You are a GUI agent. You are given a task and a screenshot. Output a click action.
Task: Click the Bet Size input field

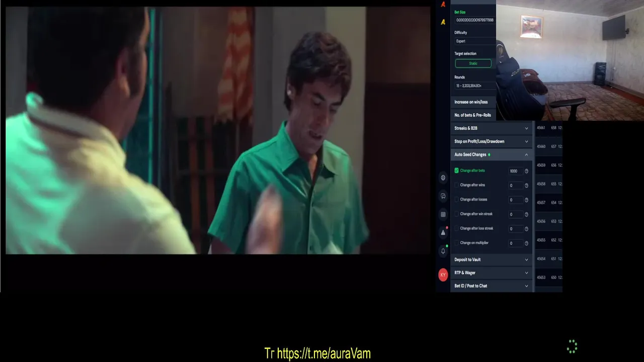(x=475, y=20)
